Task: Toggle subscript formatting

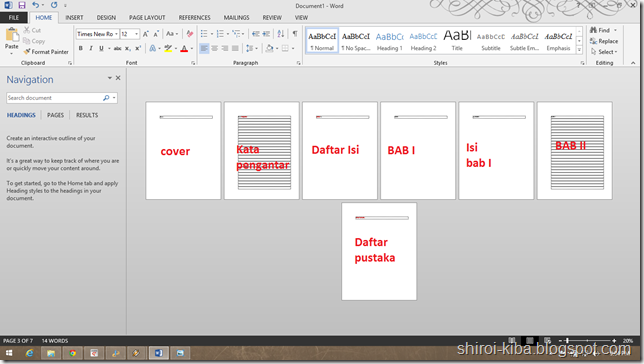Action: pos(128,48)
